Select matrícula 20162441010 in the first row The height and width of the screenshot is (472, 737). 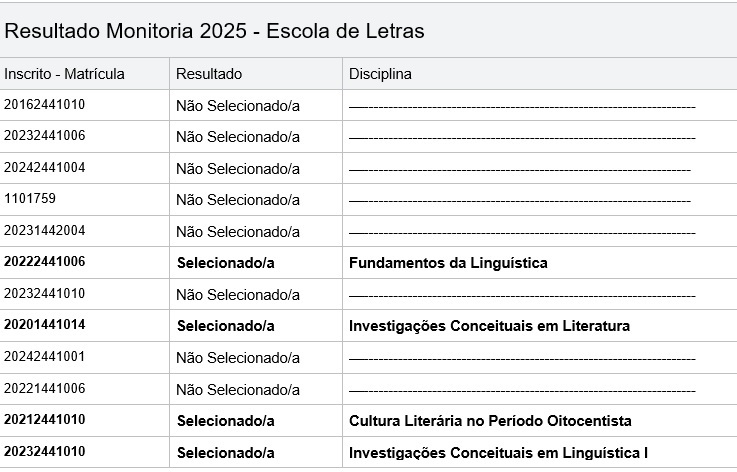[44, 104]
